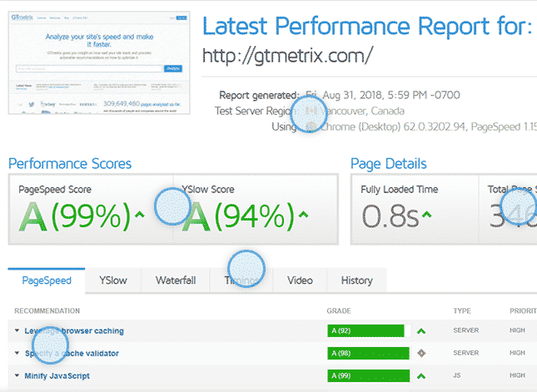Expand the Specify a cache validator row
This screenshot has width=537, height=392.
point(17,353)
